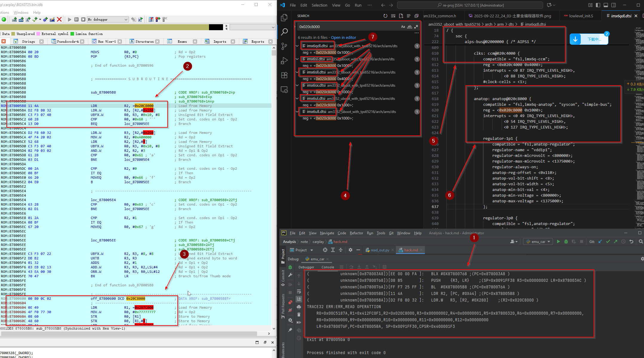
Task: Collapse the imx6sl.dtsi search result group
Action: pyautogui.click(x=297, y=59)
